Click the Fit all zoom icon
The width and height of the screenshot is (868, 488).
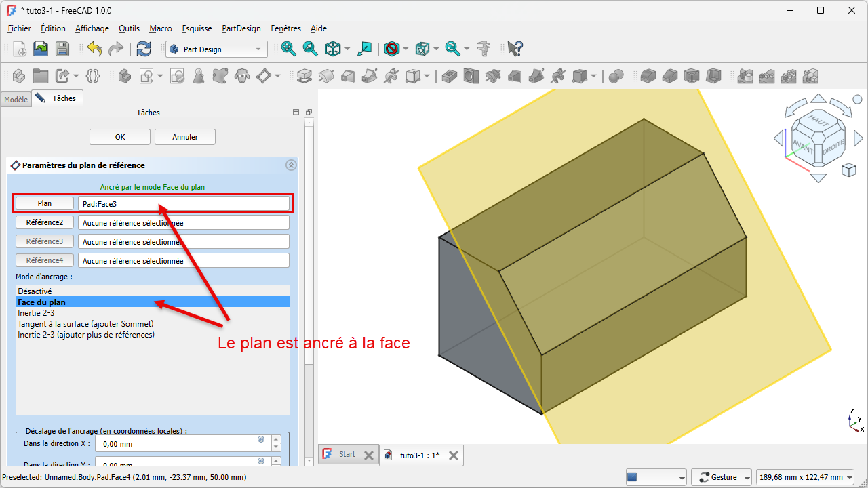pyautogui.click(x=289, y=49)
